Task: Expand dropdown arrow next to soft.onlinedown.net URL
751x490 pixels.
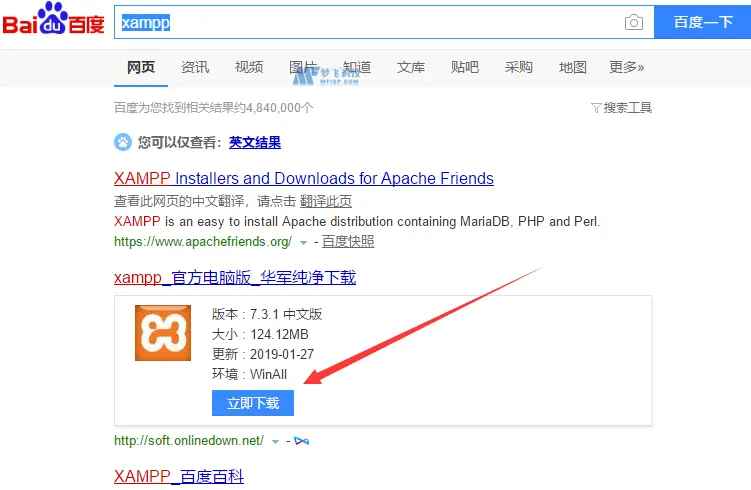Action: coord(275,442)
